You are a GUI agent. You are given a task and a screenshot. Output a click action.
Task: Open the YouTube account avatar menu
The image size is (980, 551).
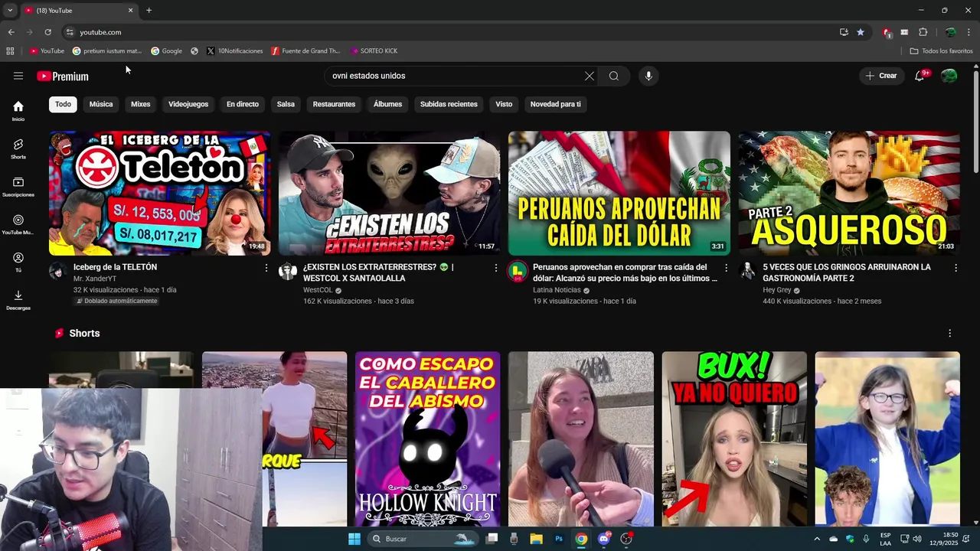pos(949,76)
